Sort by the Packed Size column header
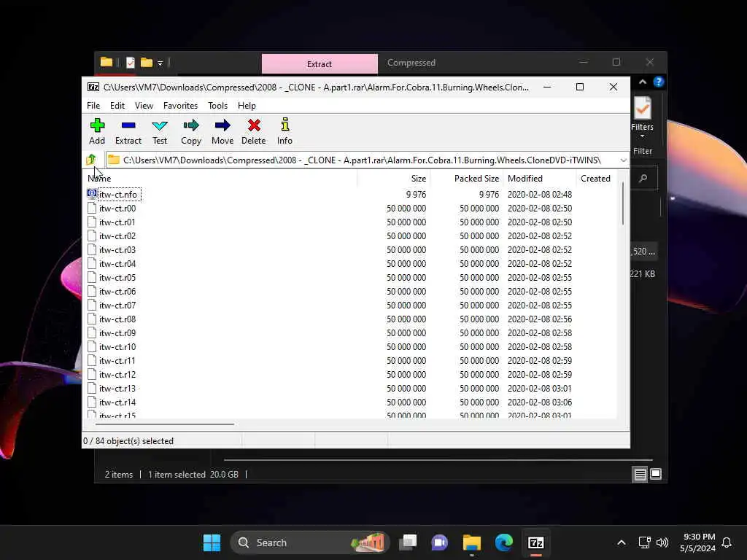The image size is (747, 560). point(467,178)
